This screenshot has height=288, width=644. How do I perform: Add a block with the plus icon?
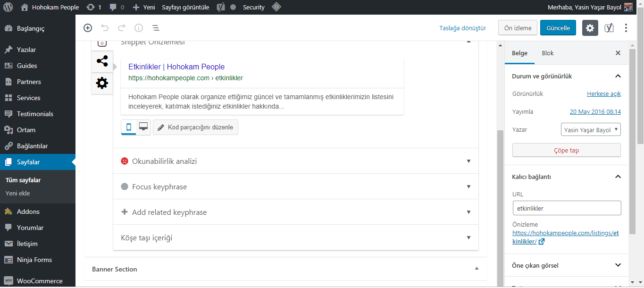88,28
